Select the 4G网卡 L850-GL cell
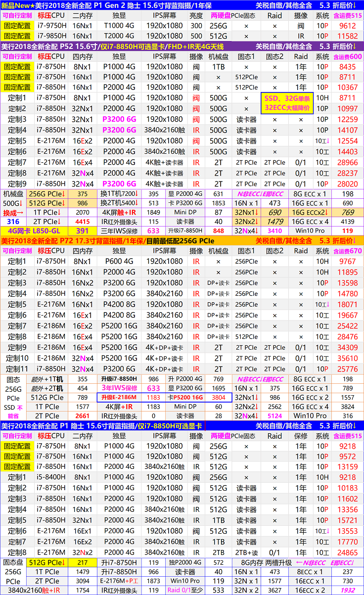This screenshot has width=364, height=595. [x=34, y=230]
